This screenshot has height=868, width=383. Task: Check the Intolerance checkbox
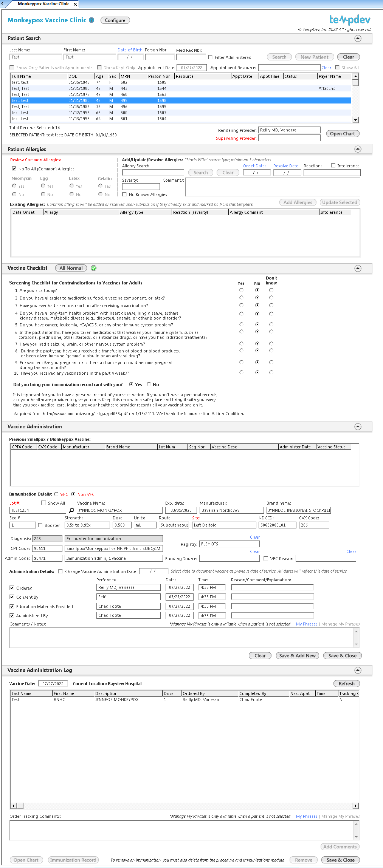coord(333,166)
